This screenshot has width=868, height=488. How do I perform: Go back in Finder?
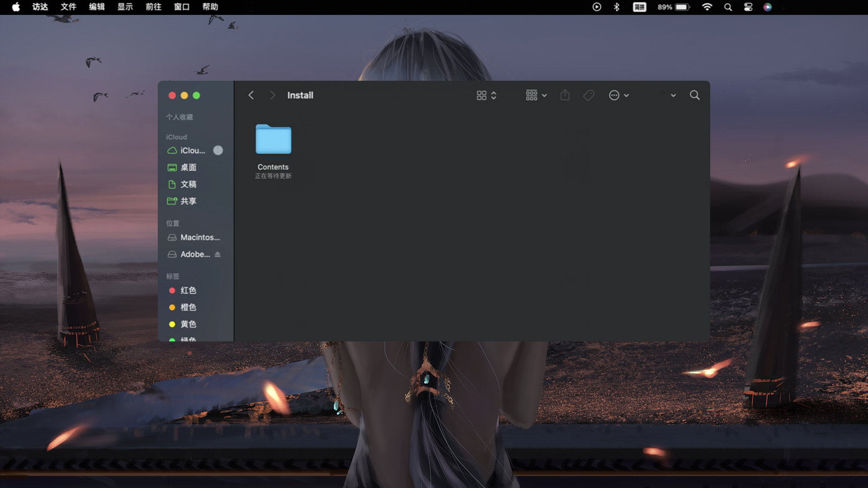(251, 95)
